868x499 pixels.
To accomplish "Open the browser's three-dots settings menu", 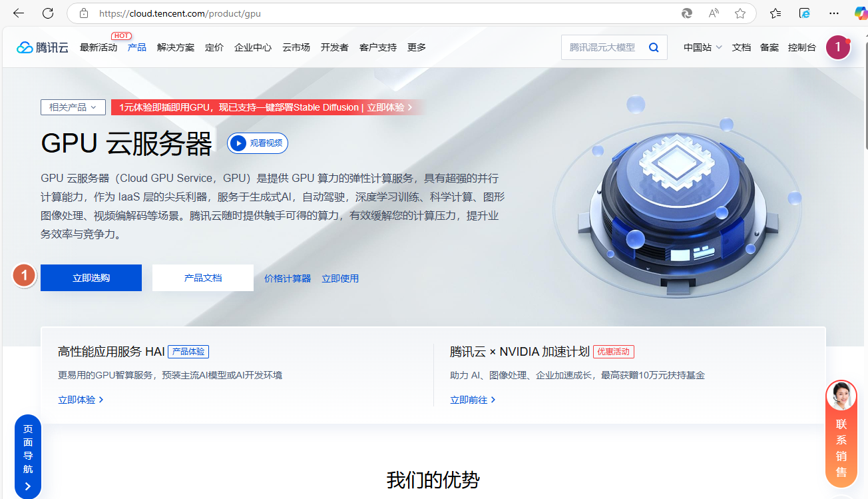I will point(834,13).
